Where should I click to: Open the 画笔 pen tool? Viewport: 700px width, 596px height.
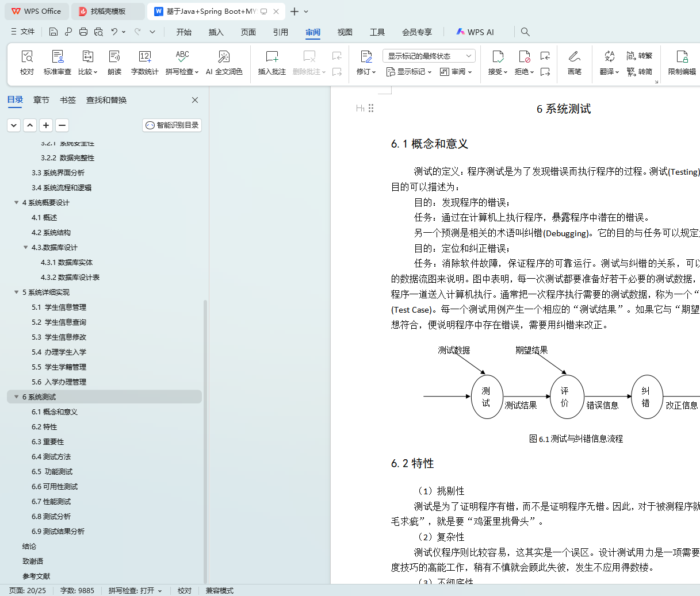click(x=574, y=56)
